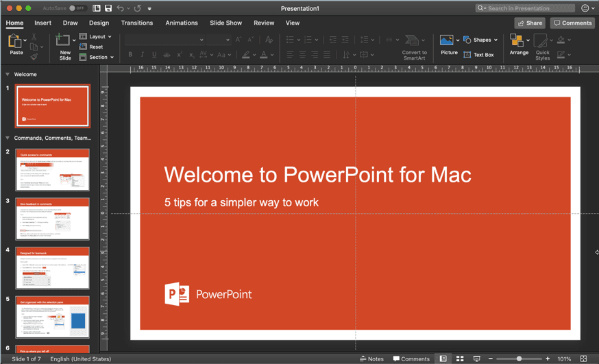Click the Save icon in title bar
Viewport: 599px width, 364px height.
click(x=108, y=8)
